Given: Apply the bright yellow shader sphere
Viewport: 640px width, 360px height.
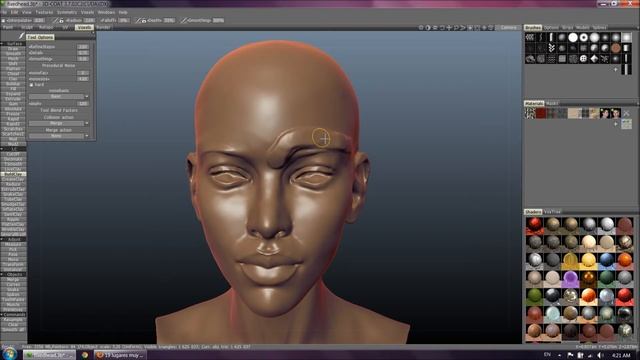Looking at the screenshot, I should coord(588,260).
